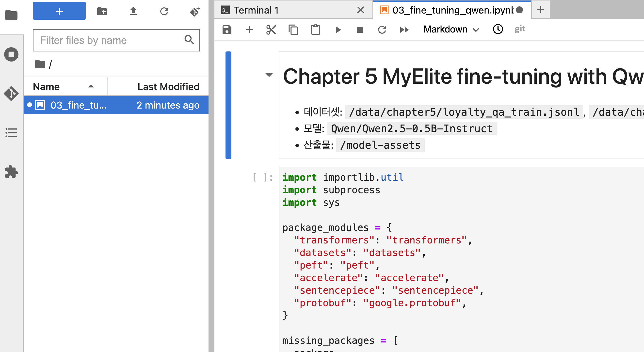
Task: Click the unsaved-changes dot on the notebook tab
Action: coord(519,10)
